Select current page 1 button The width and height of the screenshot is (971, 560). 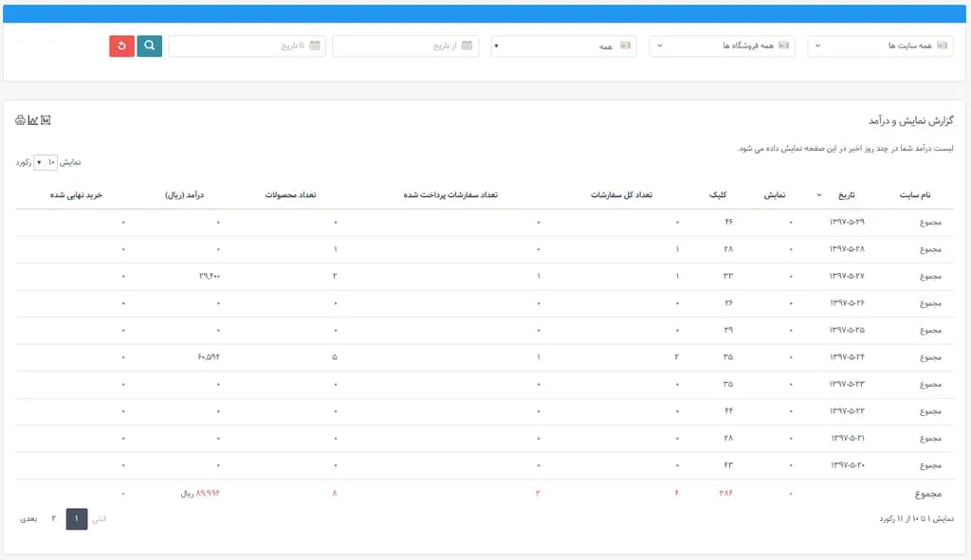click(77, 519)
